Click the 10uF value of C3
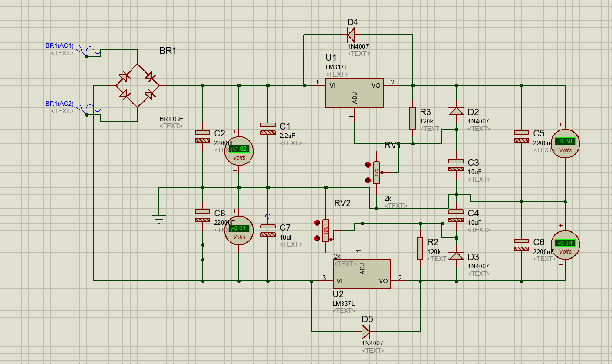612x364 pixels. tap(474, 172)
